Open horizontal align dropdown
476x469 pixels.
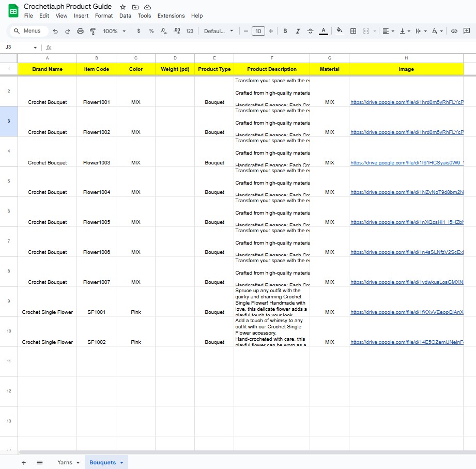tap(388, 31)
